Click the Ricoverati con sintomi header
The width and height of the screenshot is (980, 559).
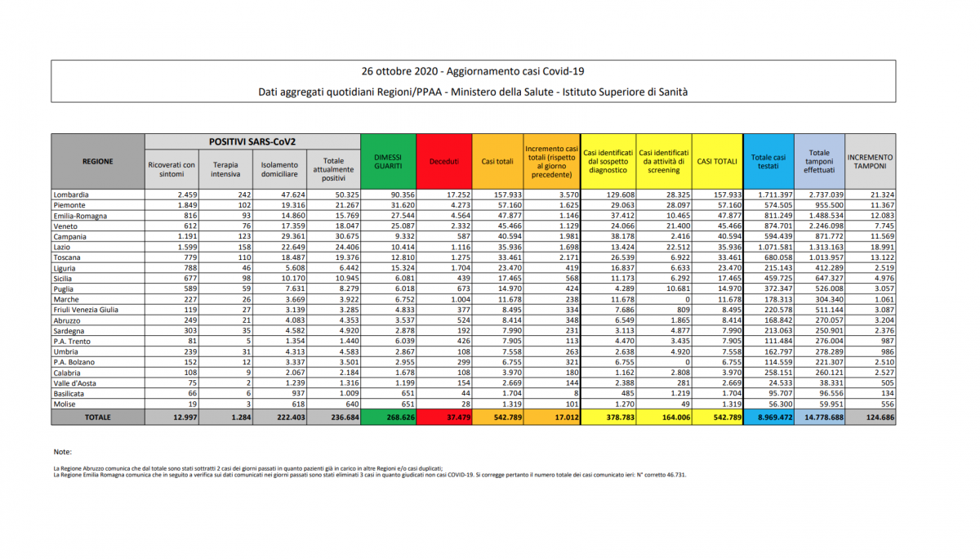(x=171, y=169)
